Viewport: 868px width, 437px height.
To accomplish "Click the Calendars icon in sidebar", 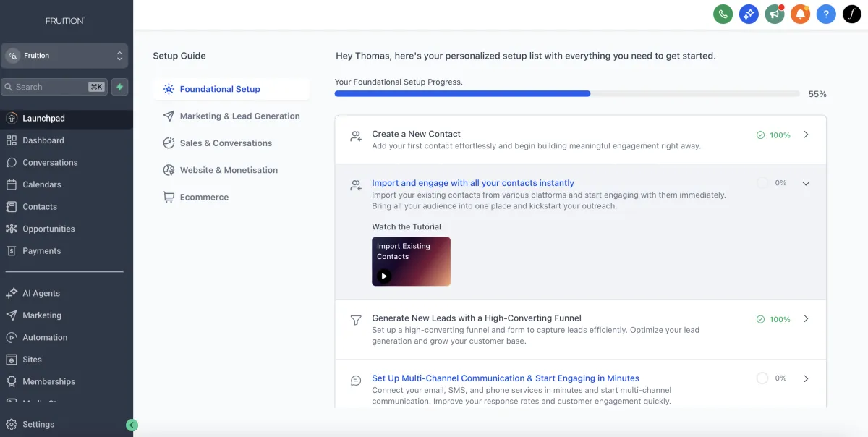I will tap(12, 184).
